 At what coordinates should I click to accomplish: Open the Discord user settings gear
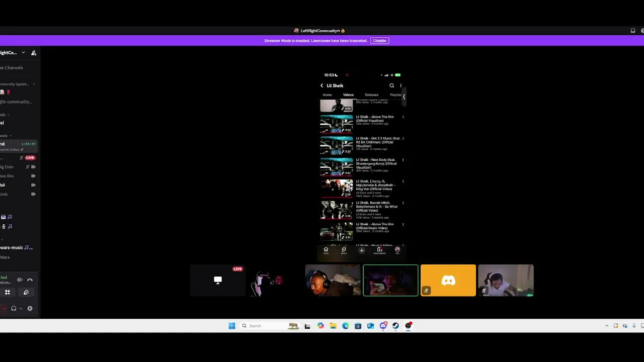(x=30, y=309)
